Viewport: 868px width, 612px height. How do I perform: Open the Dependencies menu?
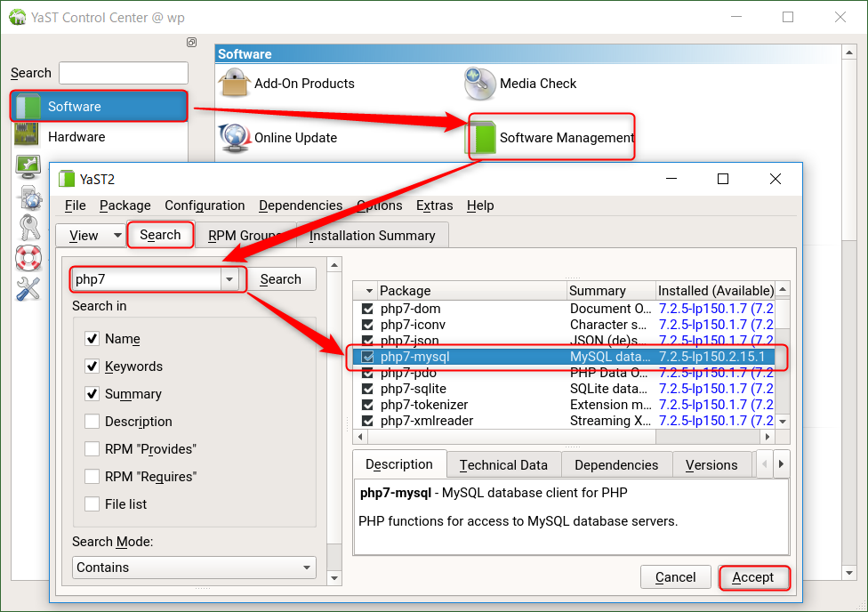(x=301, y=205)
